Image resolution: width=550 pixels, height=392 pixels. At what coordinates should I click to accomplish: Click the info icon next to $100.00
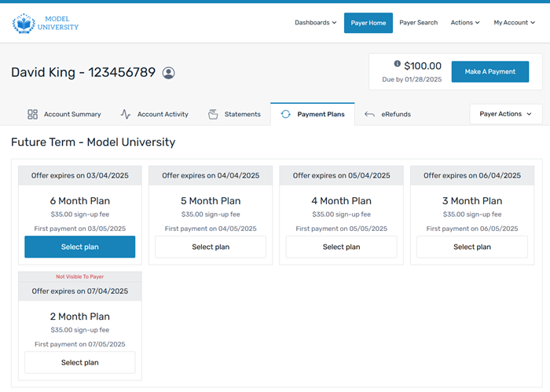[x=398, y=64]
